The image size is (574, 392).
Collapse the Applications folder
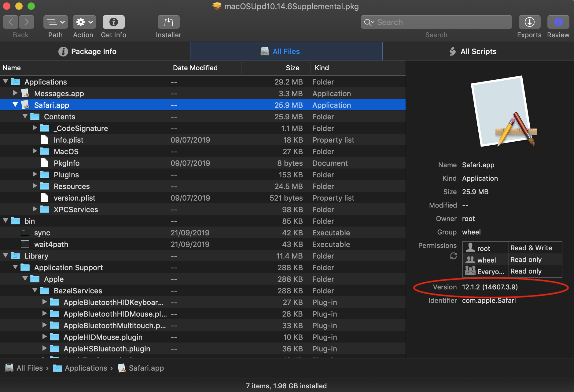pos(6,82)
